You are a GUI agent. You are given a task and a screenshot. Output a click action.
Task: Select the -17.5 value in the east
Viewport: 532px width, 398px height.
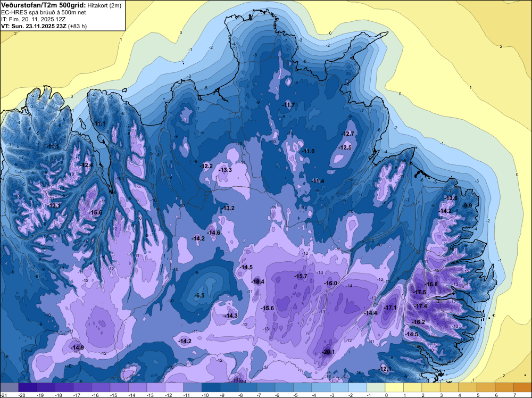click(x=420, y=292)
